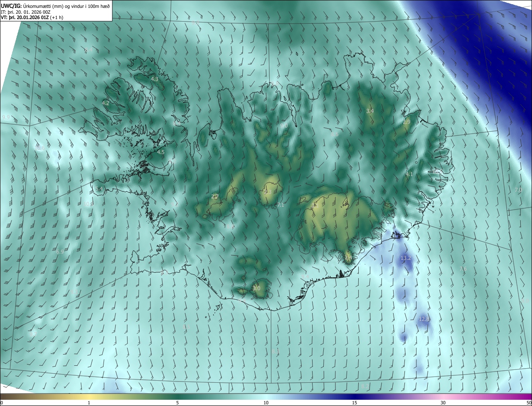Click the 12.8 value label
This screenshot has height=406, width=532.
click(424, 319)
